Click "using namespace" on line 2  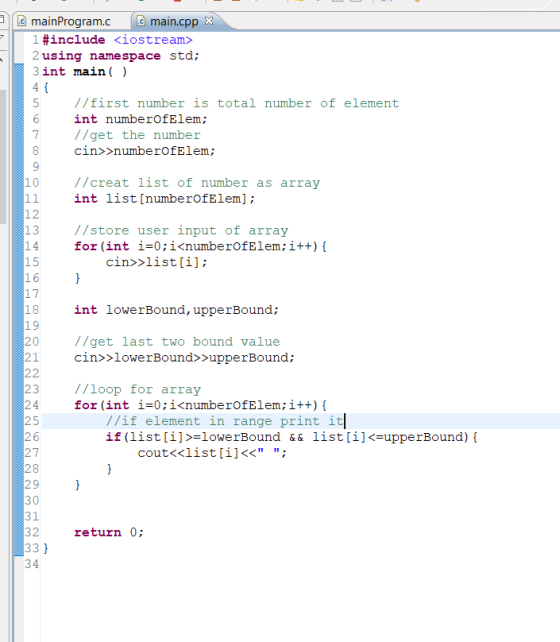tap(102, 56)
